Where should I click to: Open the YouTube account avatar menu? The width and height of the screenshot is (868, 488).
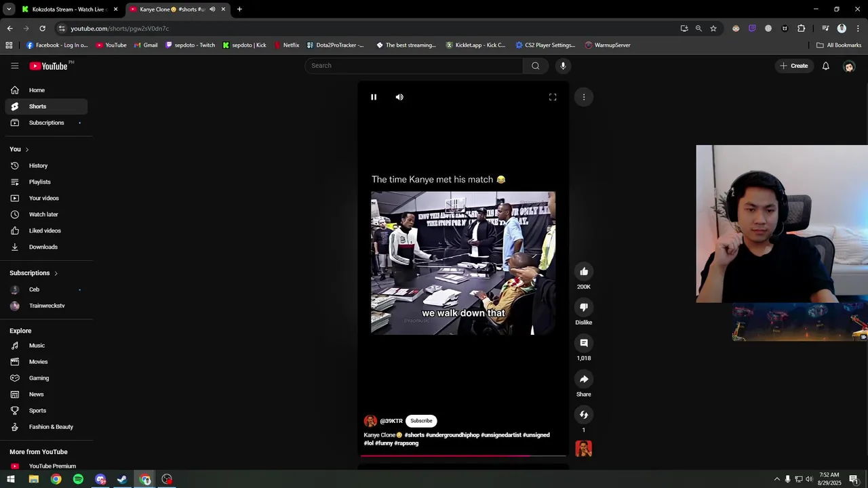point(849,66)
